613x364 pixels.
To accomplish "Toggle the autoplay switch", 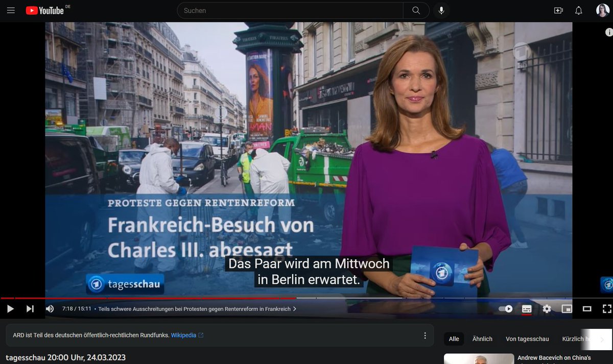I will click(506, 309).
